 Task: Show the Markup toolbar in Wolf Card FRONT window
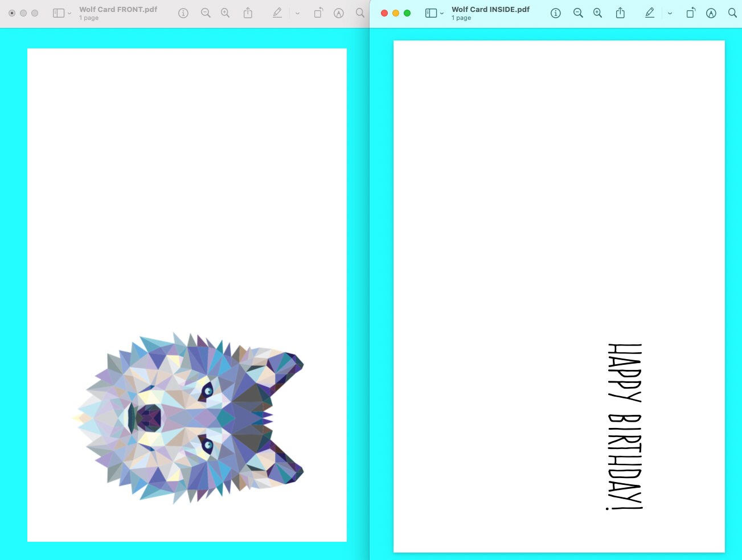pyautogui.click(x=277, y=13)
